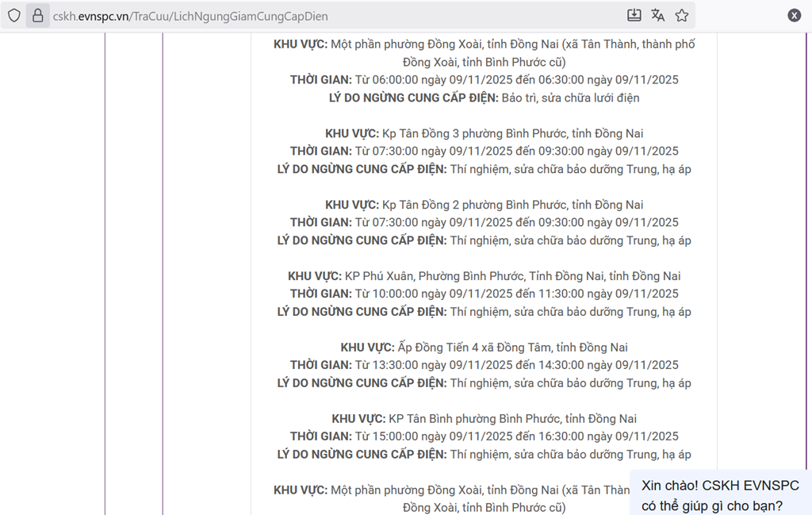
Task: Click the 13:30:00 to 14:30:00 time line
Action: pos(484,365)
